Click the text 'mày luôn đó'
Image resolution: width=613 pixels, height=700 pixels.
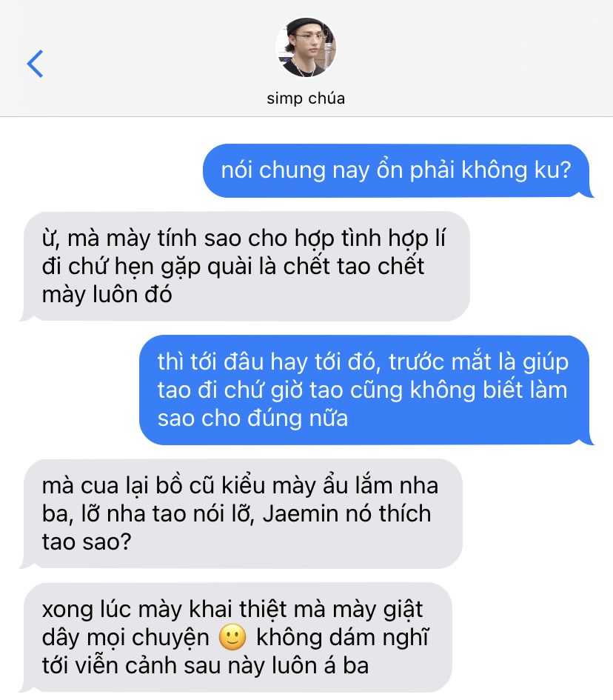pos(107,295)
